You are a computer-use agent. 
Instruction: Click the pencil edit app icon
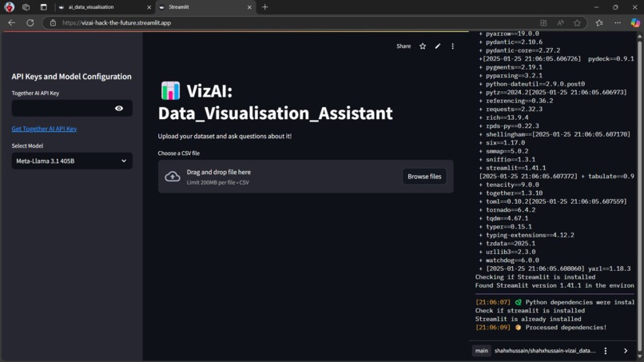click(438, 46)
